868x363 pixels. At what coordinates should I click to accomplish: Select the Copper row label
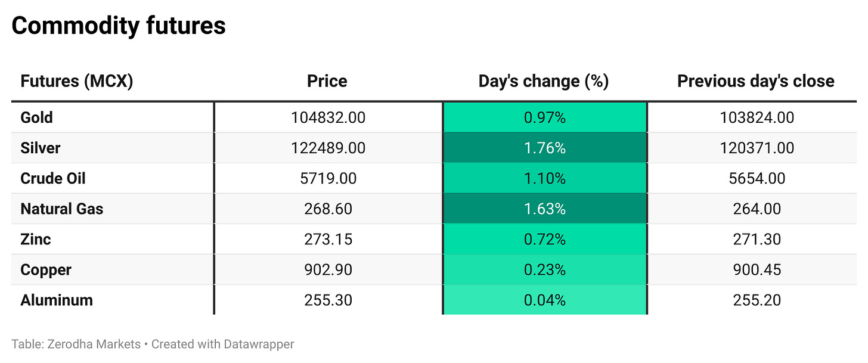pyautogui.click(x=46, y=269)
